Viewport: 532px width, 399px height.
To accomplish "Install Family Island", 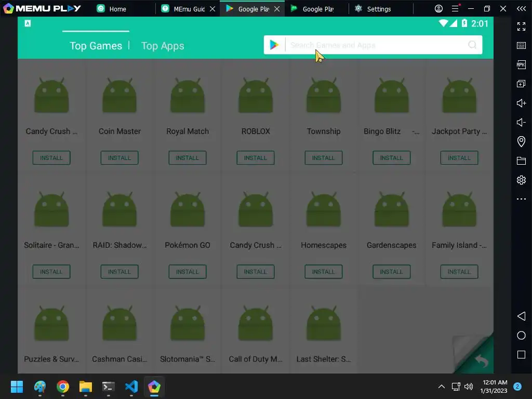I will click(x=459, y=272).
